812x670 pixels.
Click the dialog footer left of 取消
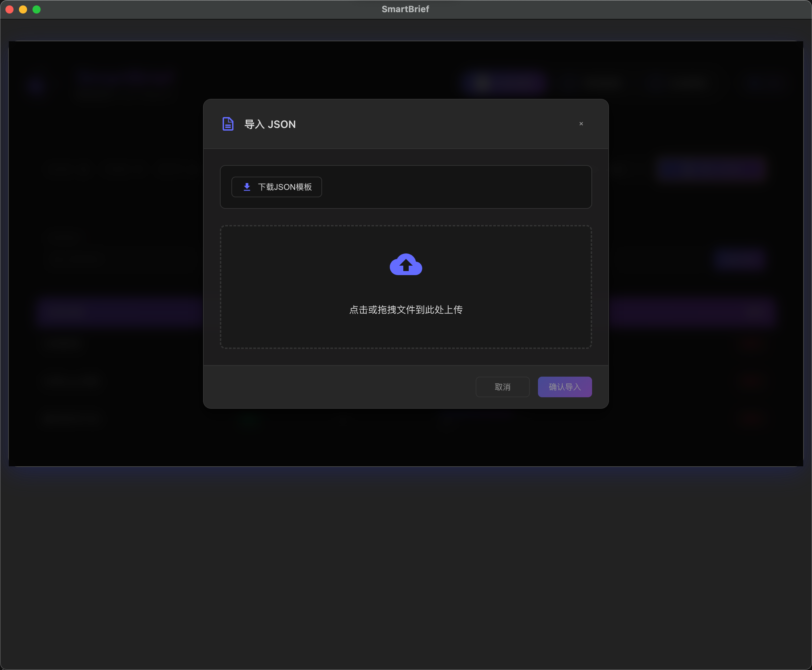point(332,387)
